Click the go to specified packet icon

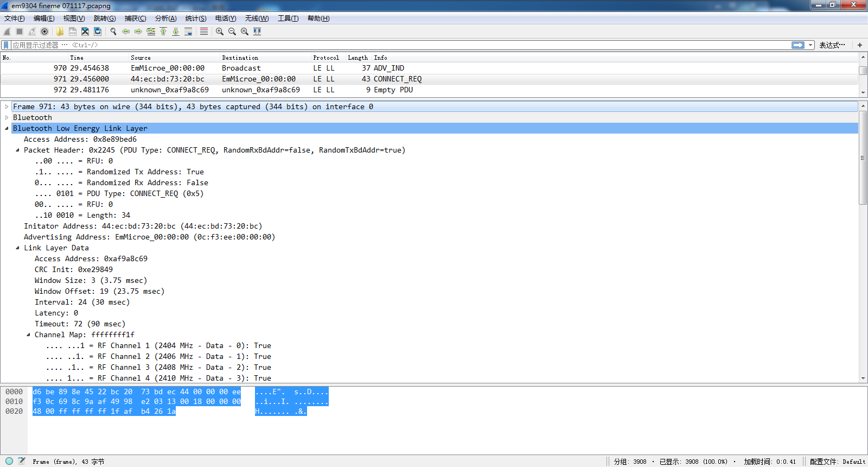[x=151, y=31]
